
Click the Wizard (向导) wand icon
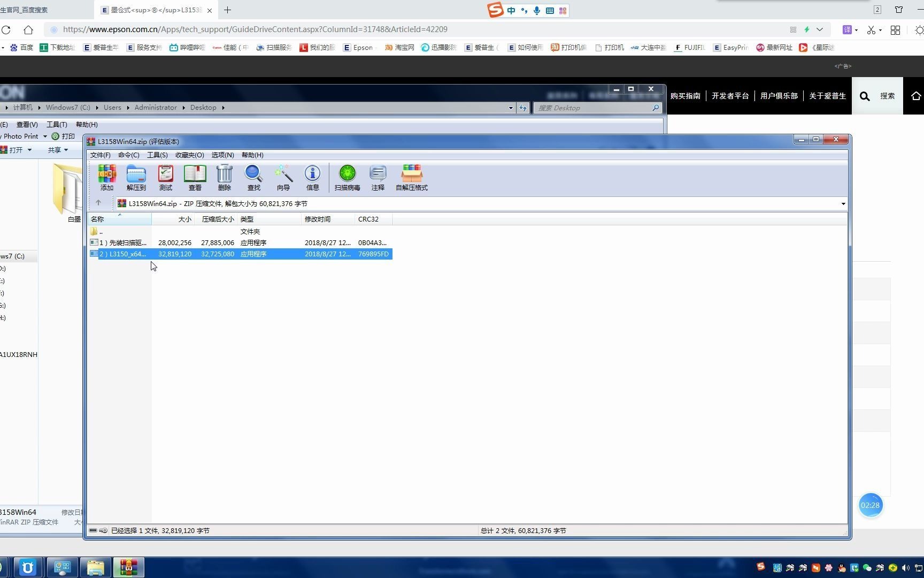(x=283, y=178)
